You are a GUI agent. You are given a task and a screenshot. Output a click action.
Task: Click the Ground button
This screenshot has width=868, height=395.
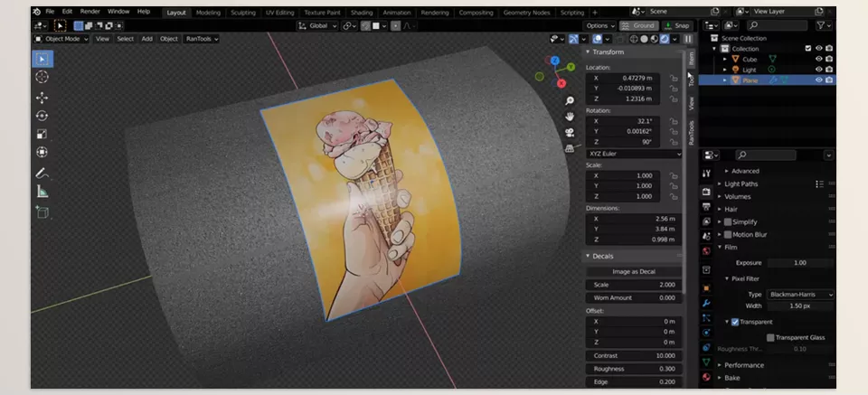tap(639, 25)
